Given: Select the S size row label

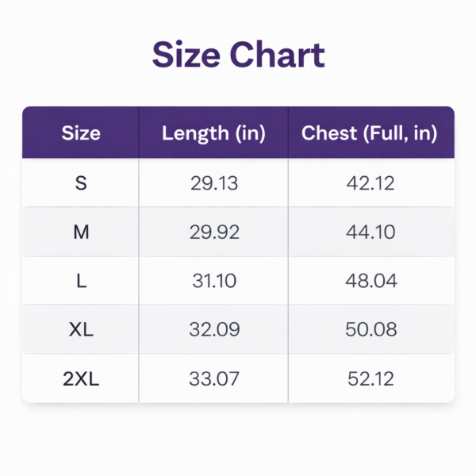Looking at the screenshot, I should point(81,183).
